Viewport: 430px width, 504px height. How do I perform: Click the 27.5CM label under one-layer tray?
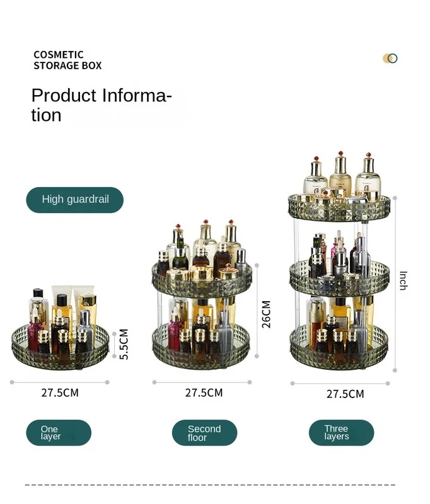pos(60,392)
